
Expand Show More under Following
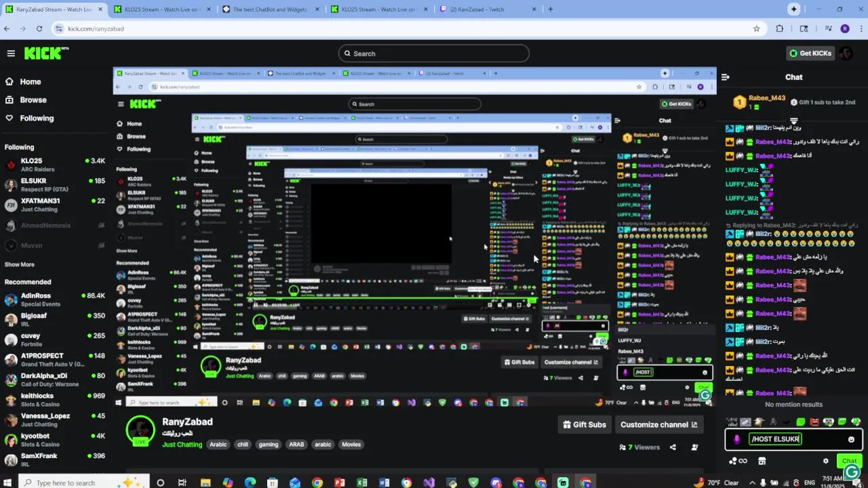pos(19,264)
